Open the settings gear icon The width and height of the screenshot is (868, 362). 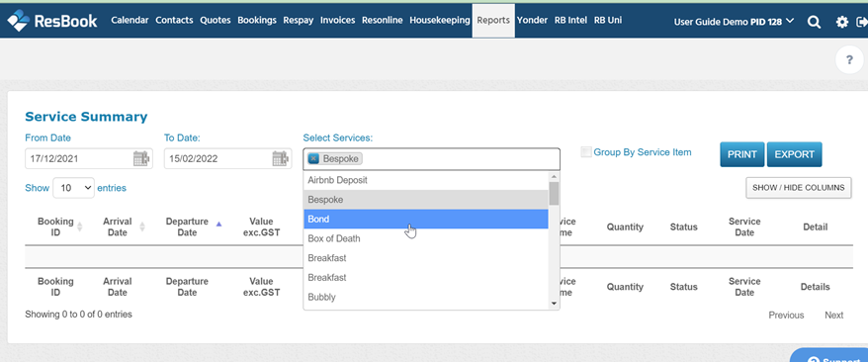pos(842,22)
